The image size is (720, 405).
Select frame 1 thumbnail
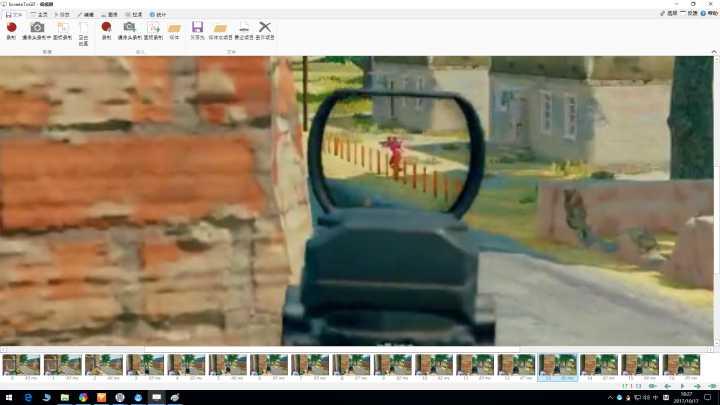pyautogui.click(x=62, y=367)
